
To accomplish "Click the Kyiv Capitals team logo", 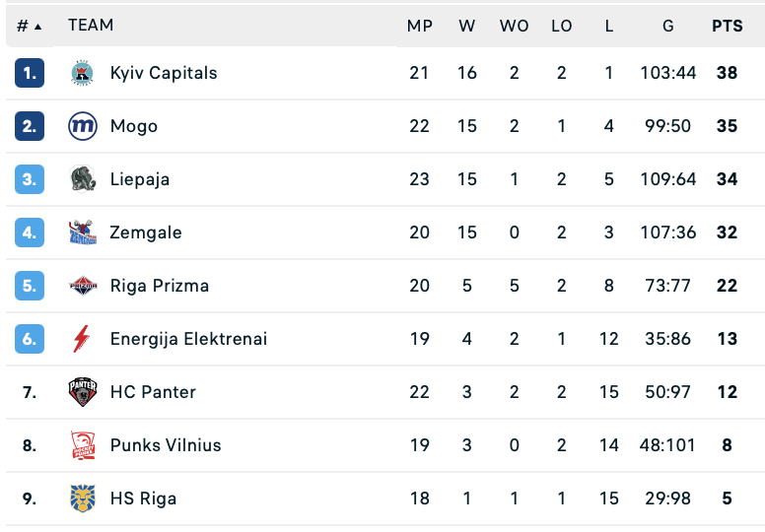I will click(x=83, y=73).
